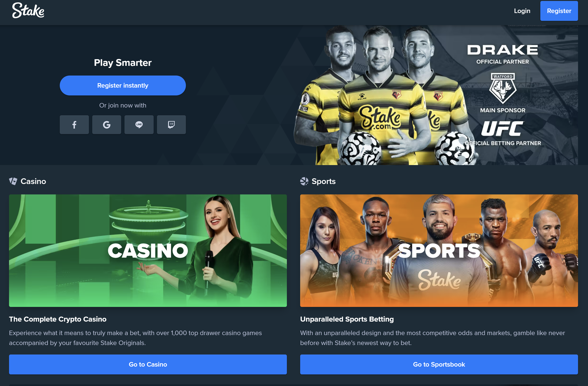Click the Go to Casino button

(x=148, y=364)
